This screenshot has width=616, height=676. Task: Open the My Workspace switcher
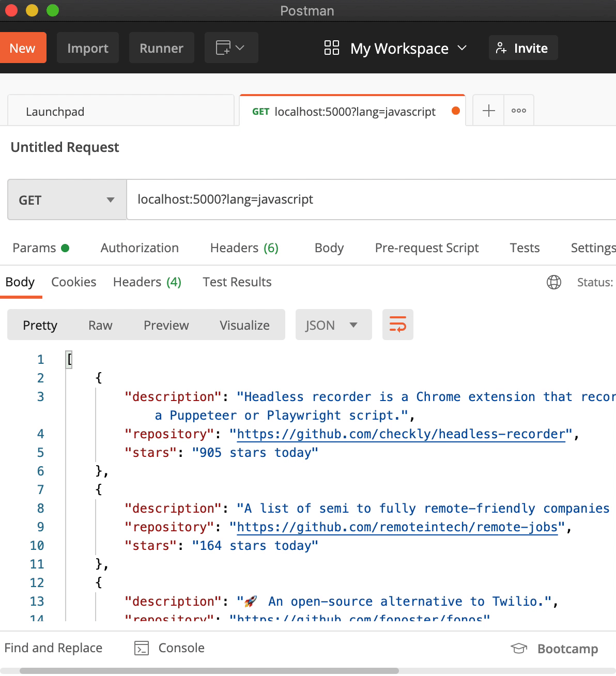click(x=408, y=48)
